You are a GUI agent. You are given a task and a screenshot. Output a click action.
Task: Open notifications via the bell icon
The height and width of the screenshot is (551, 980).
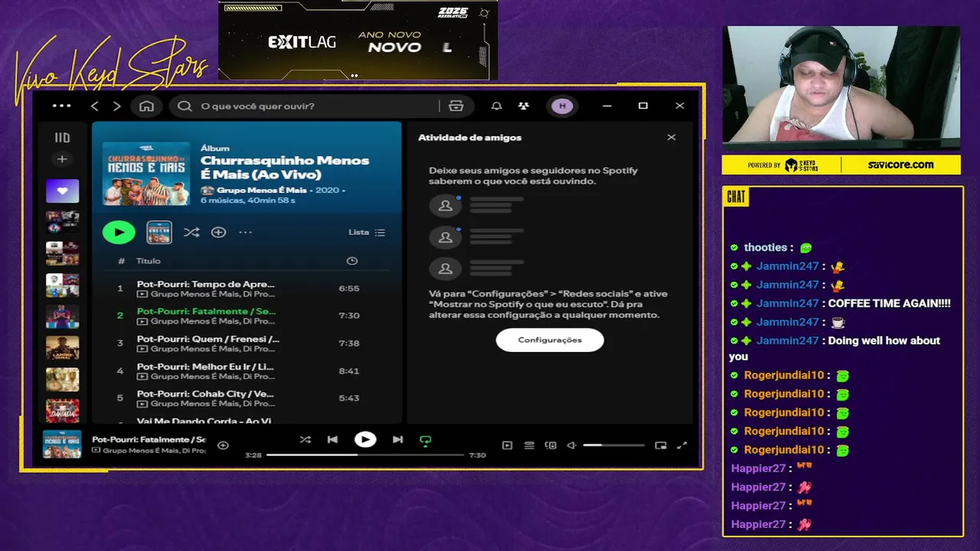tap(497, 106)
